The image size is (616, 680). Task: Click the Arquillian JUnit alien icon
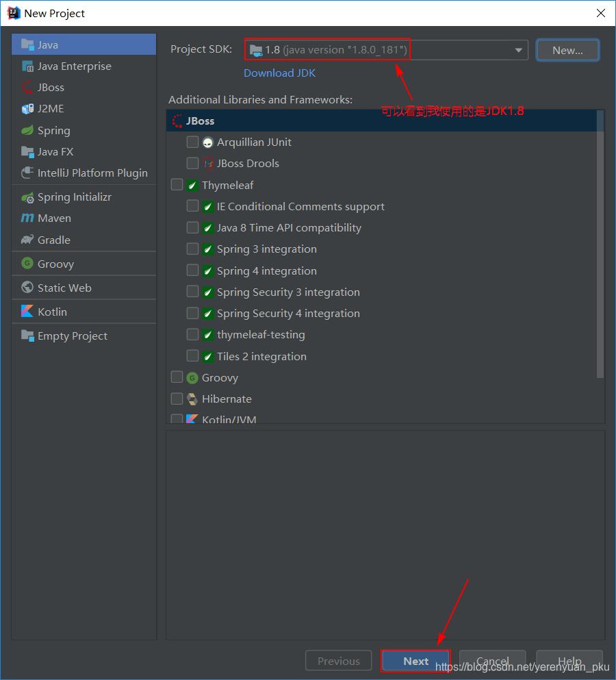coord(208,142)
